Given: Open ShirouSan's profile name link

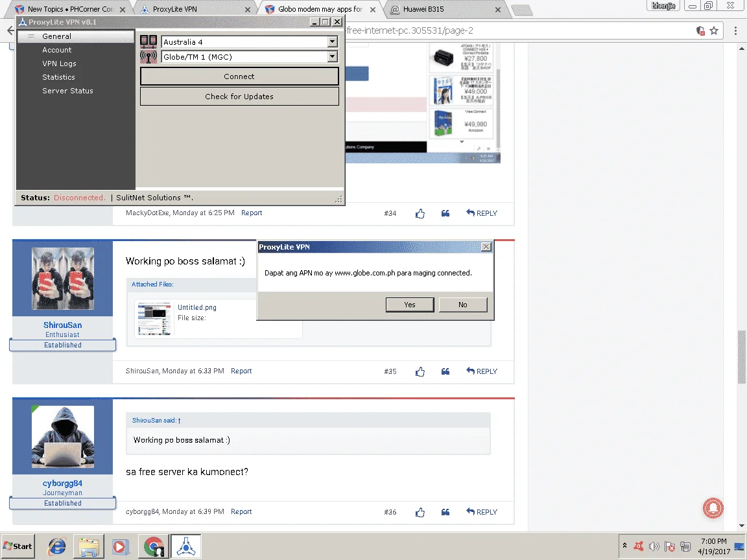Looking at the screenshot, I should click(62, 325).
